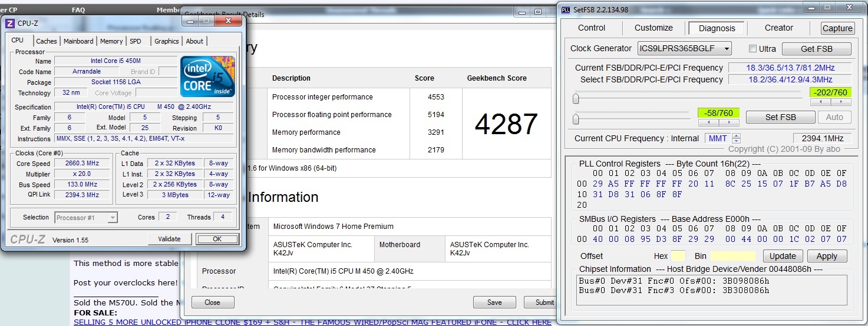This screenshot has width=868, height=326.
Task: Click the chipset line ending in 3B098086h
Action: coord(674,281)
